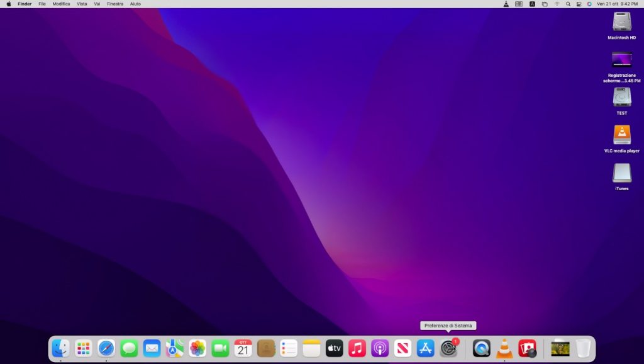The image size is (644, 364).
Task: Open the Modifica menu
Action: tap(61, 4)
